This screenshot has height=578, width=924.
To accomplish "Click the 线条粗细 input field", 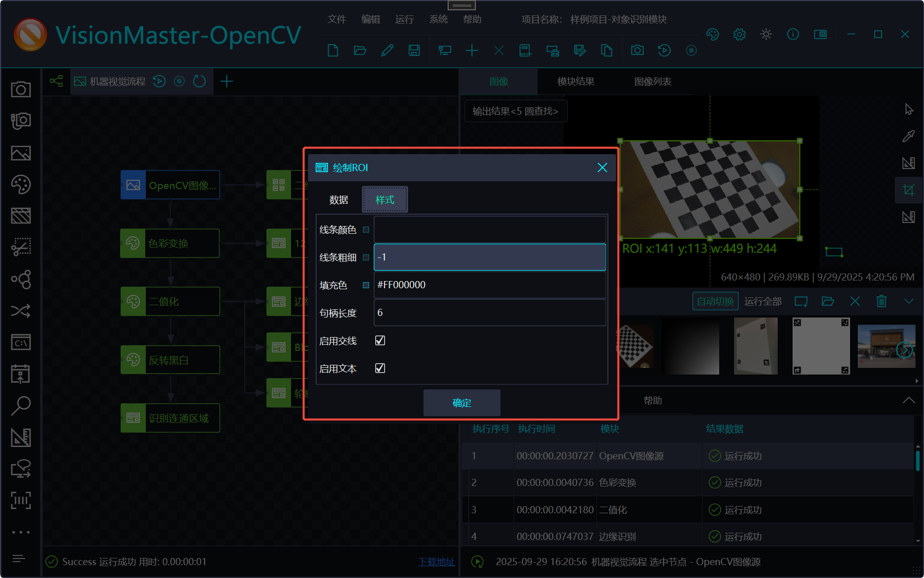I will [x=490, y=257].
